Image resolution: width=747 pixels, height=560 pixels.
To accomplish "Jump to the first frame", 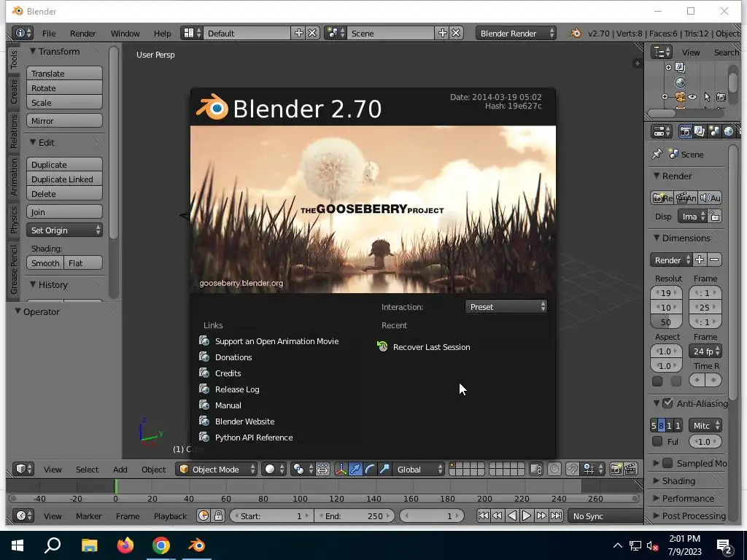I will 483,516.
